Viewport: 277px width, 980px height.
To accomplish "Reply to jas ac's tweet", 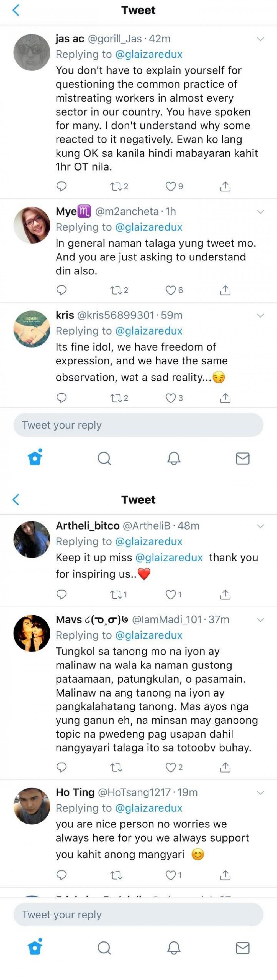I will [x=61, y=186].
